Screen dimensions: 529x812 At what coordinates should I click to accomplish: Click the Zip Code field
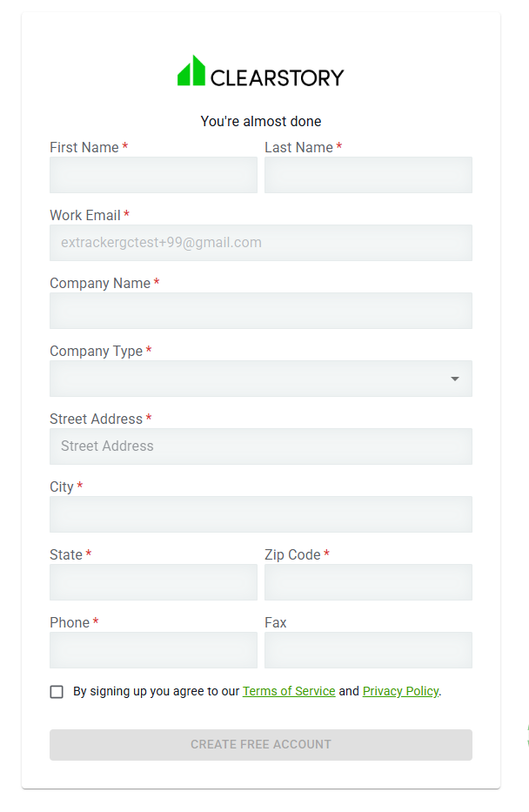click(x=368, y=582)
